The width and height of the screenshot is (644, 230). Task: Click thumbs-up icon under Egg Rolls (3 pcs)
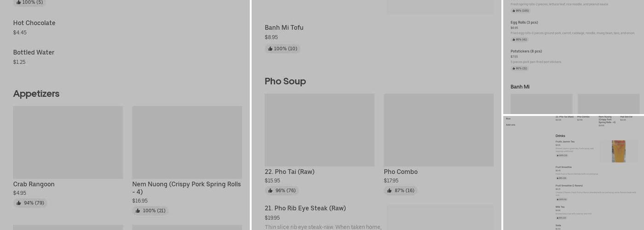pos(514,40)
